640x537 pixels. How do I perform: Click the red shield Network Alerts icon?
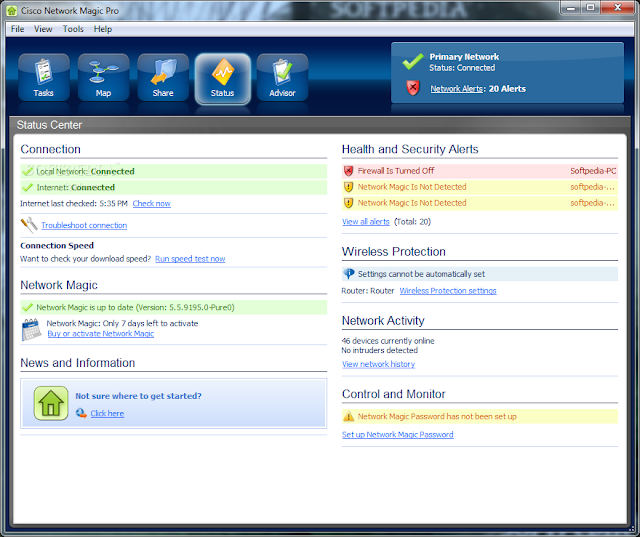click(x=413, y=88)
